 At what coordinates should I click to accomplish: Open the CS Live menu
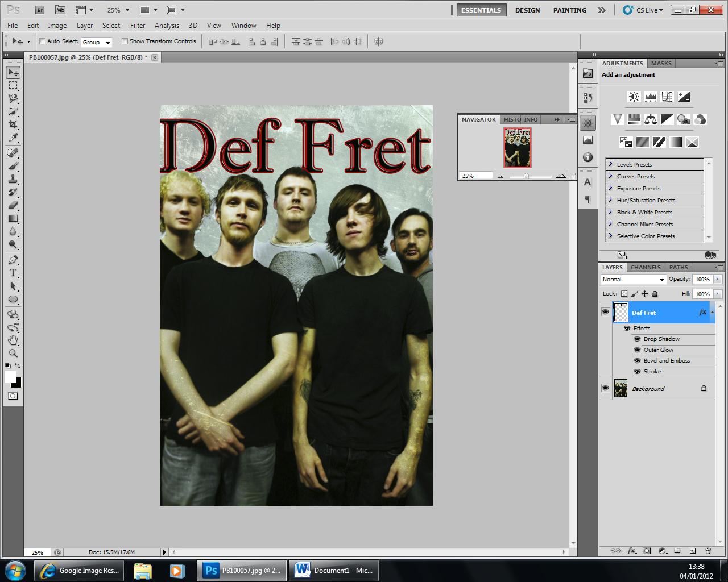point(643,10)
